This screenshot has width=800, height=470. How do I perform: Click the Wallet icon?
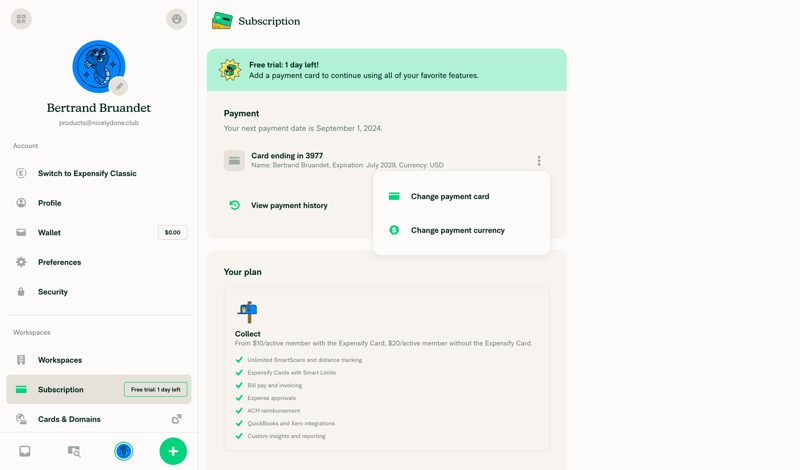pyautogui.click(x=21, y=233)
